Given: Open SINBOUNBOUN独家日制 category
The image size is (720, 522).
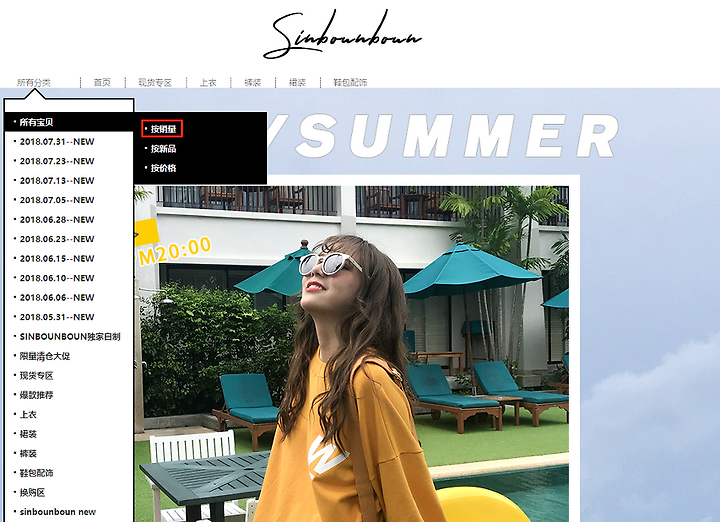Looking at the screenshot, I should [70, 337].
